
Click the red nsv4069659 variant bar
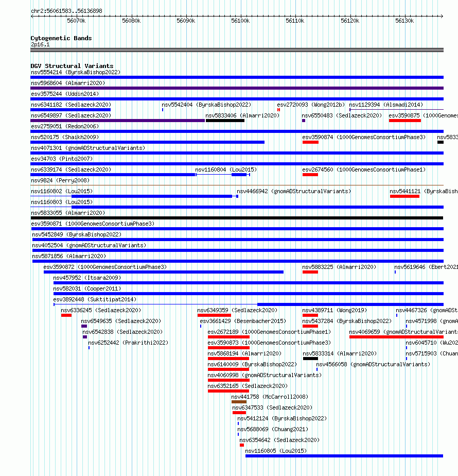click(x=396, y=337)
